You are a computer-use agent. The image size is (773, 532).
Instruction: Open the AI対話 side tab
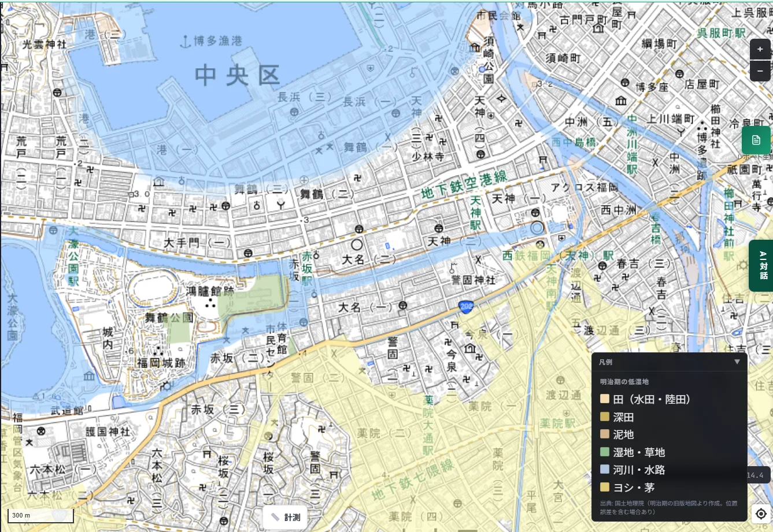(x=761, y=265)
